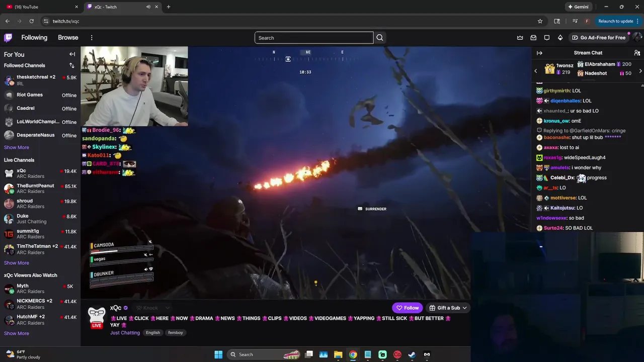Open the Get Bits diamond icon
The height and width of the screenshot is (362, 644).
pyautogui.click(x=560, y=38)
